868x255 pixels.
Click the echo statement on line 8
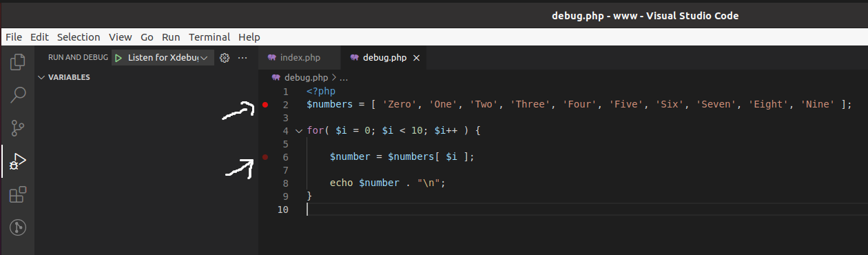tap(341, 183)
